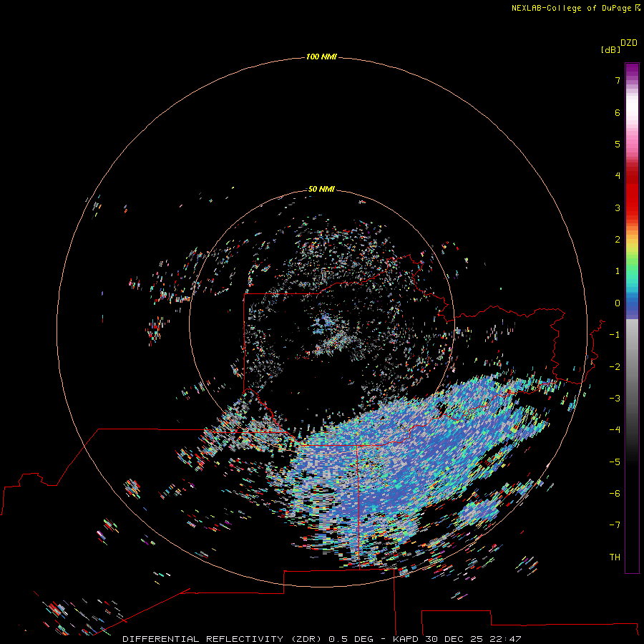The height and width of the screenshot is (644, 644).
Task: Click the legend value -4 label
Action: pos(615,430)
